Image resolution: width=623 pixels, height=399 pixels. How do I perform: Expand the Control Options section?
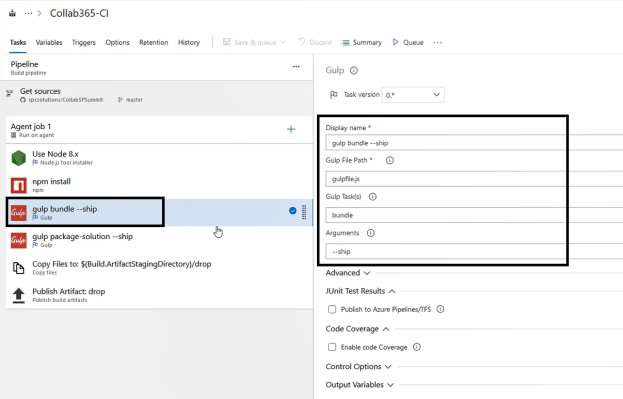point(358,366)
